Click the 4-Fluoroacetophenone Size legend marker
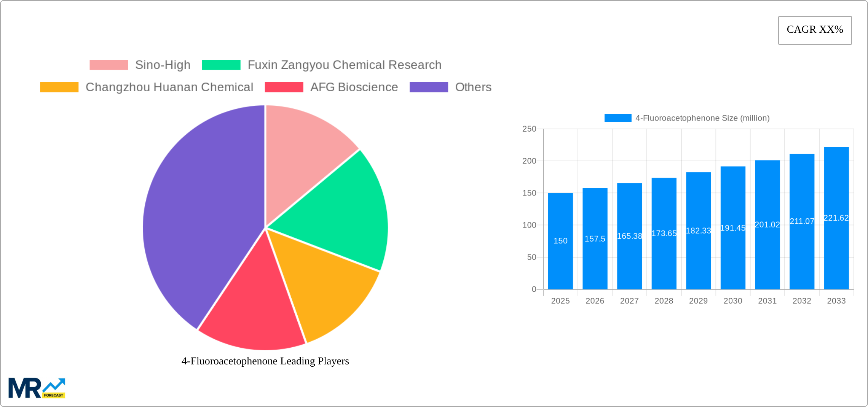This screenshot has height=407, width=868. (617, 118)
